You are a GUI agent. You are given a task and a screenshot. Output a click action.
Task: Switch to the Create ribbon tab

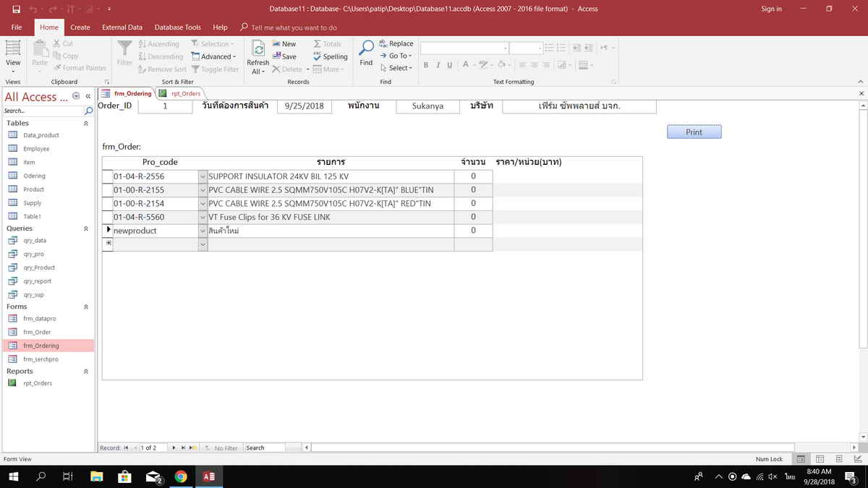[80, 27]
